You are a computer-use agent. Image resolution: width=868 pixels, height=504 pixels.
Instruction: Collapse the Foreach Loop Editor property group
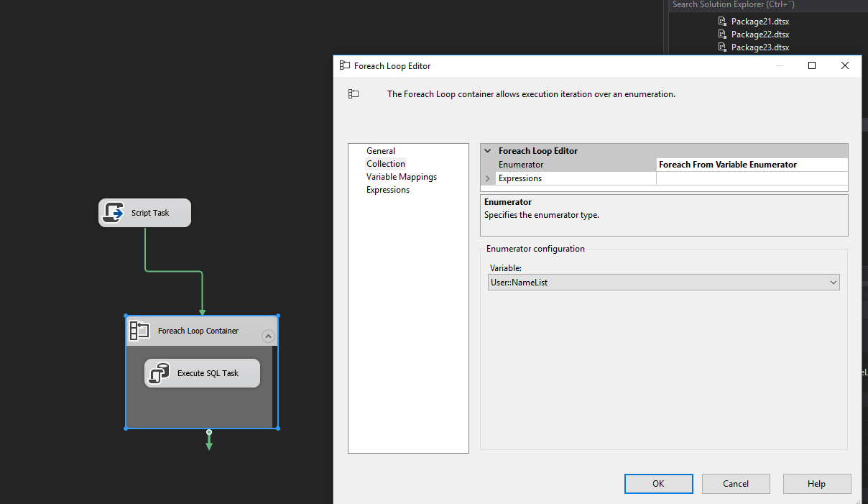click(489, 151)
